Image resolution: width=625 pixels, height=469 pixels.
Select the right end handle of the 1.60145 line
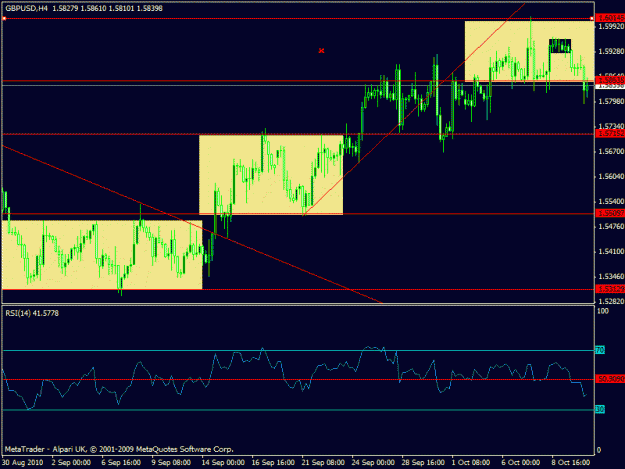pyautogui.click(x=592, y=18)
